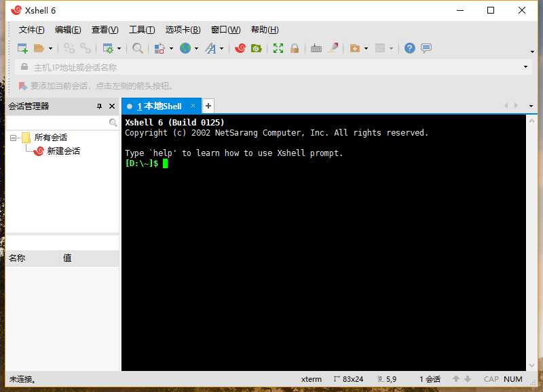543x392 pixels.
Task: Toggle full screen mode icon
Action: (x=278, y=48)
